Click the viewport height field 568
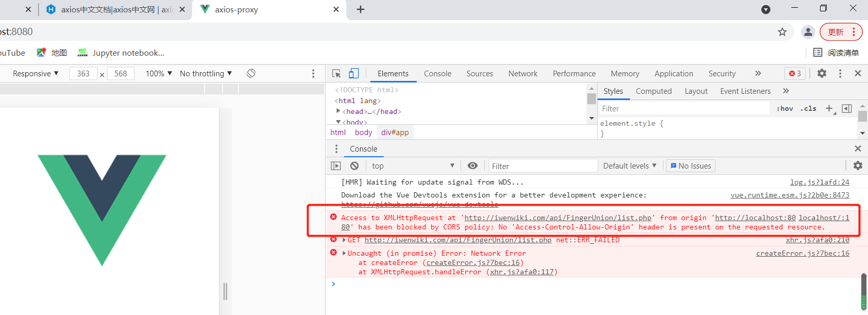Image resolution: width=868 pixels, height=315 pixels. 121,73
